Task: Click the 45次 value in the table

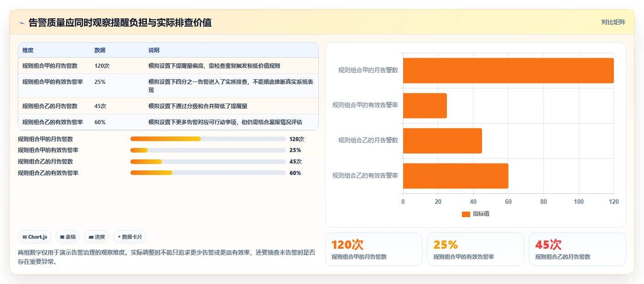Action: 101,106
